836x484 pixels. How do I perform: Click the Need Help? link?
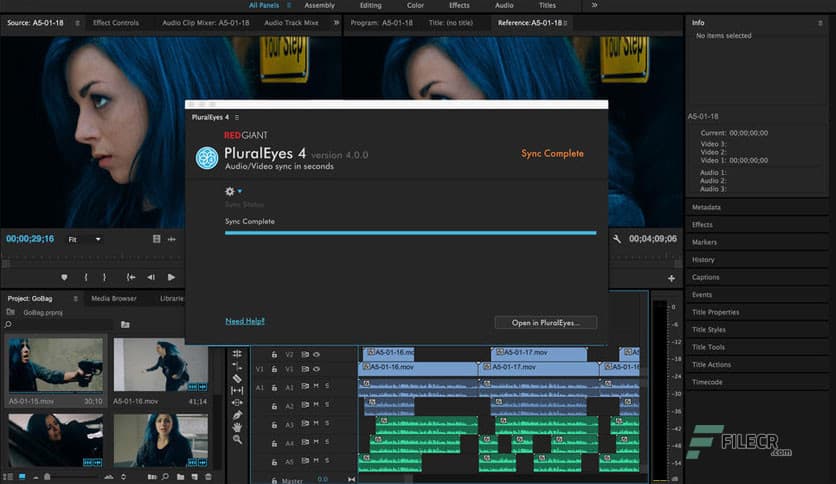(245, 321)
